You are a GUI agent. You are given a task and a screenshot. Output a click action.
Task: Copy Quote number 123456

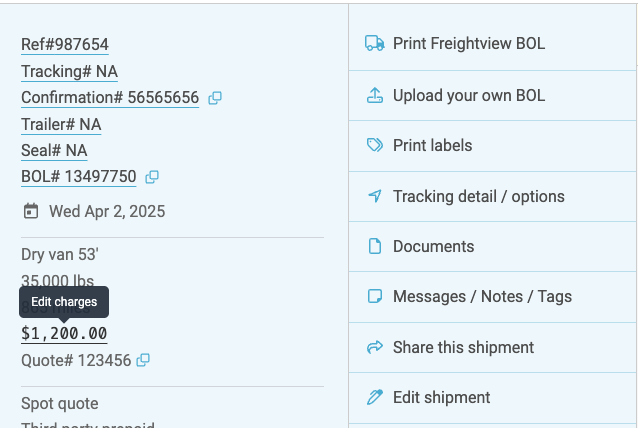click(144, 360)
